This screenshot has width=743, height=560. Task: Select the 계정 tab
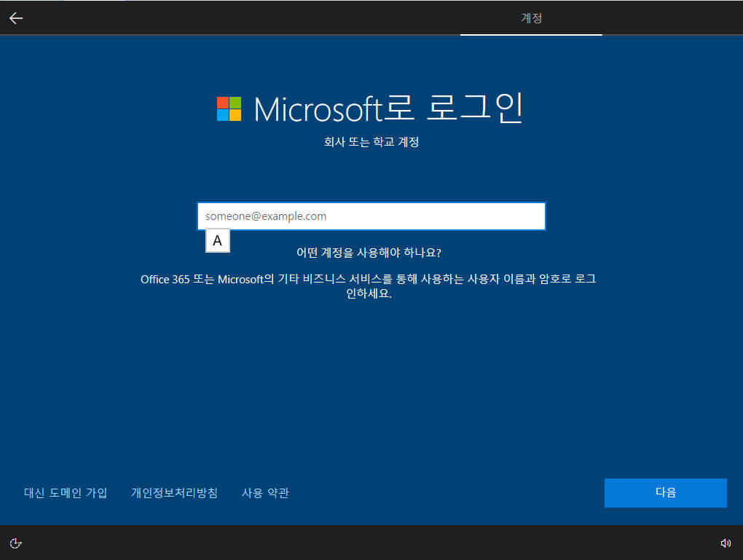coord(531,18)
